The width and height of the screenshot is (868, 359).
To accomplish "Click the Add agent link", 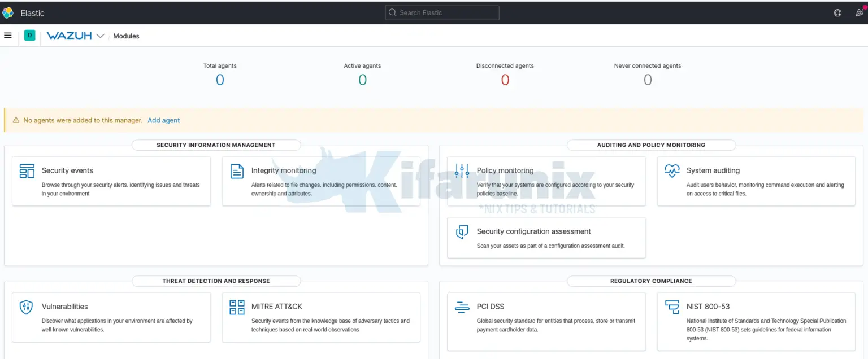I will point(163,120).
